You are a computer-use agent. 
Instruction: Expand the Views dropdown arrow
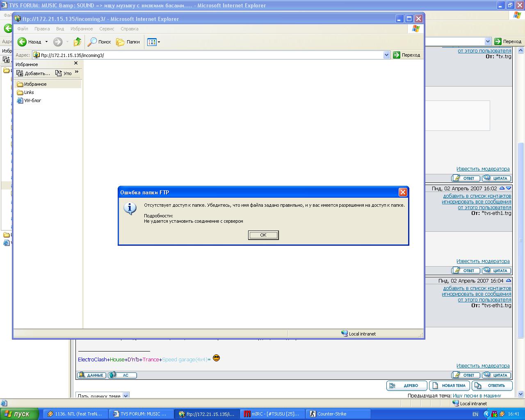159,42
